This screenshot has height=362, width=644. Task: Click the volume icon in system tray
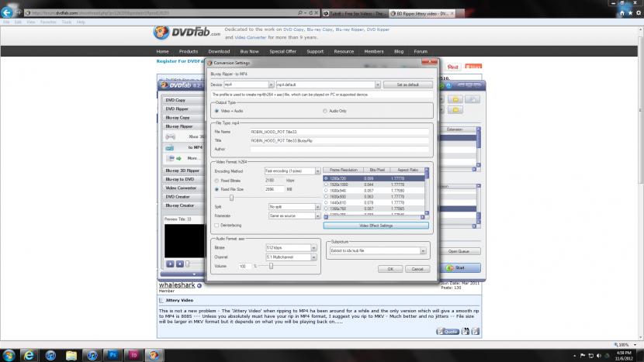tap(599, 356)
